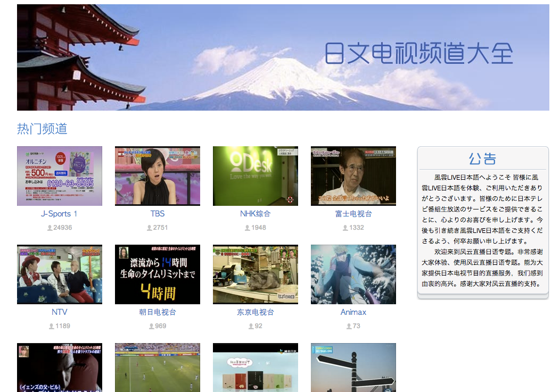Click the TBS channel link
This screenshot has width=560, height=392.
[158, 214]
